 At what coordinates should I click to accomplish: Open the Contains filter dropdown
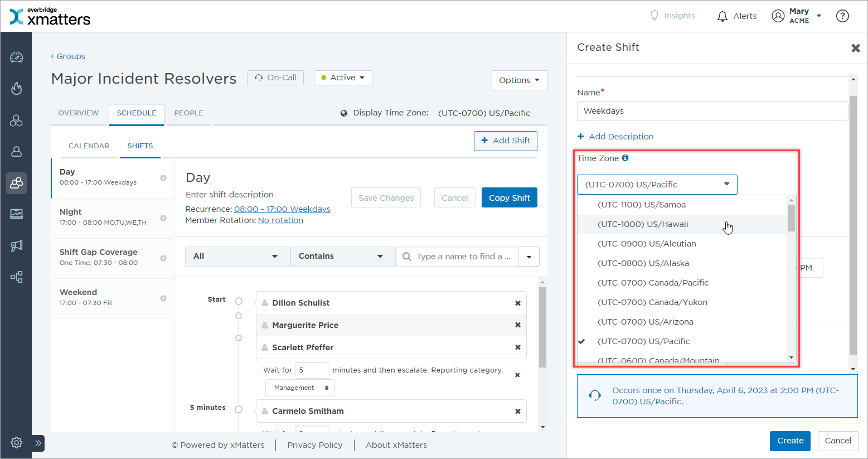click(342, 256)
